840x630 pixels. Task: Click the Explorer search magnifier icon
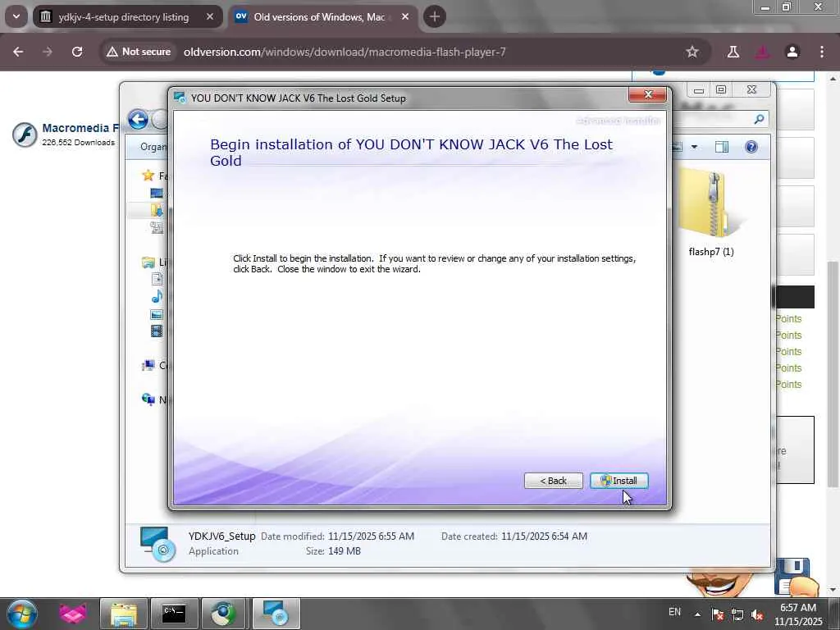pyautogui.click(x=759, y=120)
